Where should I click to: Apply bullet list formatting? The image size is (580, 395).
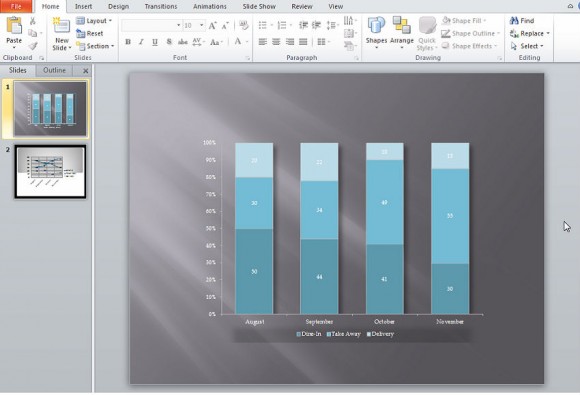point(263,25)
